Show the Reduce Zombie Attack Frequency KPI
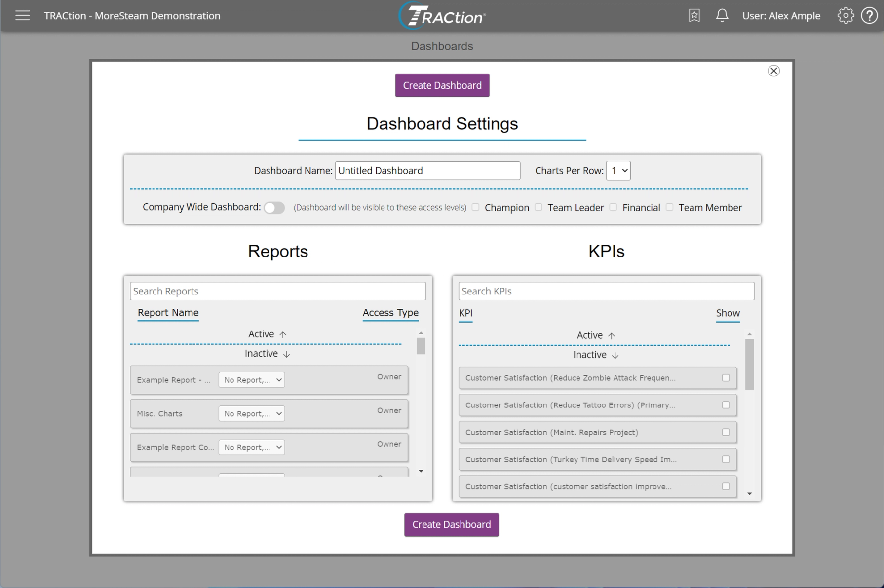Viewport: 884px width, 588px height. [726, 378]
